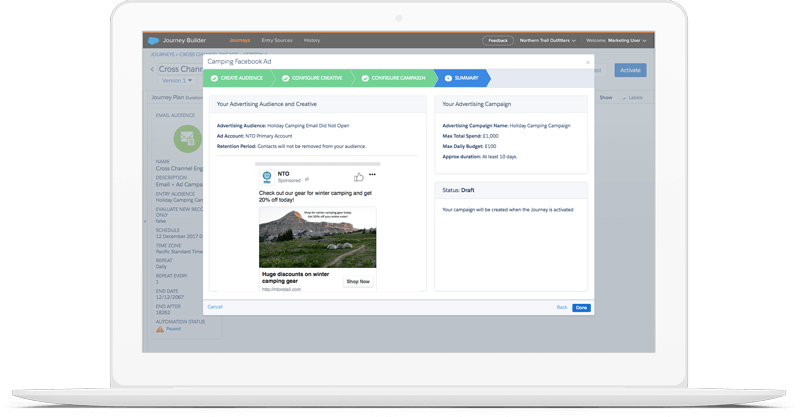This screenshot has width=800, height=417.
Task: Click the Configure Campaign step checkmark icon
Action: pos(366,77)
